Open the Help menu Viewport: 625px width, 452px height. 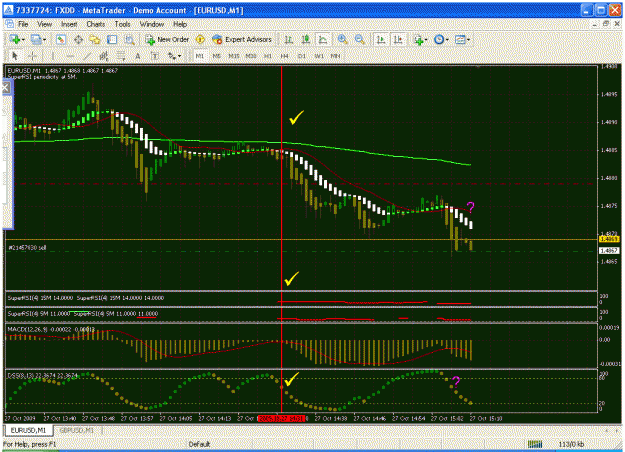click(x=180, y=24)
